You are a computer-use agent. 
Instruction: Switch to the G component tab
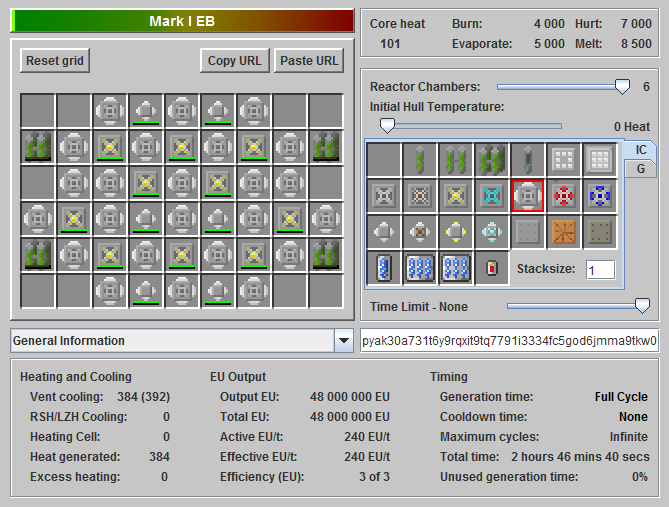(640, 169)
